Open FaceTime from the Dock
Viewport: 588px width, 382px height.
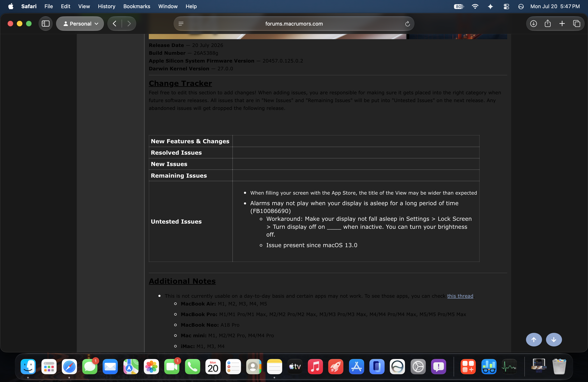click(x=172, y=366)
